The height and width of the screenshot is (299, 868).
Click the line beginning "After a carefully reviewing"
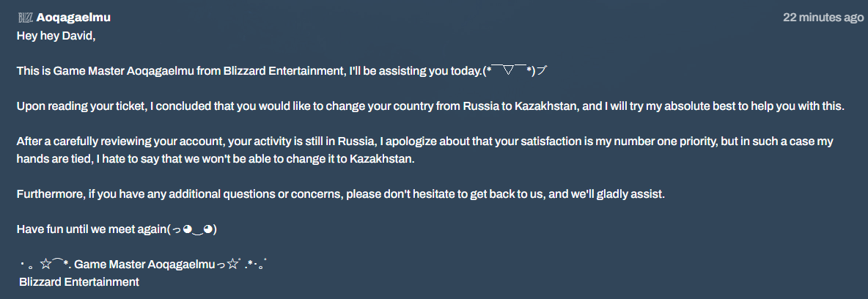pos(424,141)
